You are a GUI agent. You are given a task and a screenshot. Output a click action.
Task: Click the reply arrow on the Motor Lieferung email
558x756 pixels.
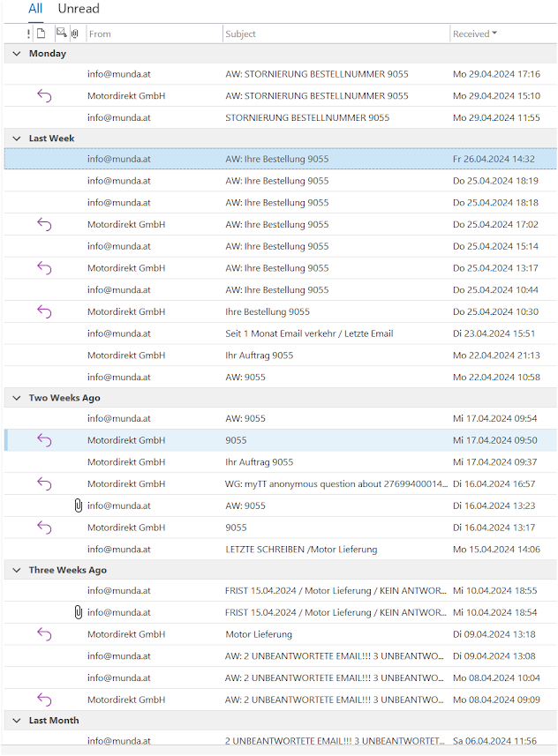point(44,634)
